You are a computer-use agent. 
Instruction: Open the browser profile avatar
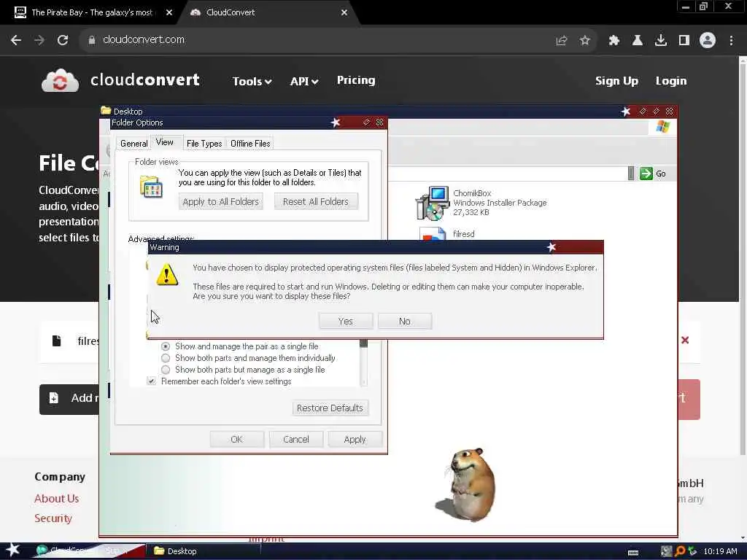pos(708,40)
